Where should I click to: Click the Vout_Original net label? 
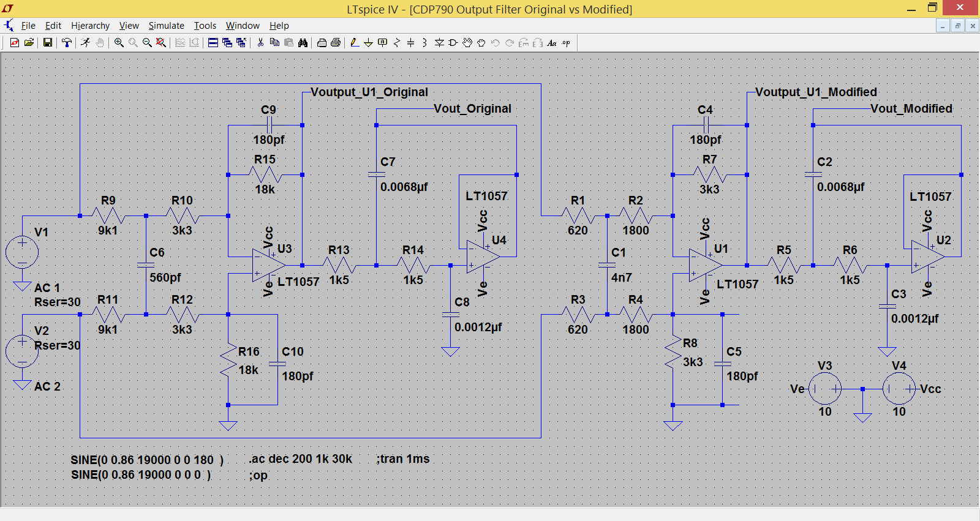coord(472,109)
